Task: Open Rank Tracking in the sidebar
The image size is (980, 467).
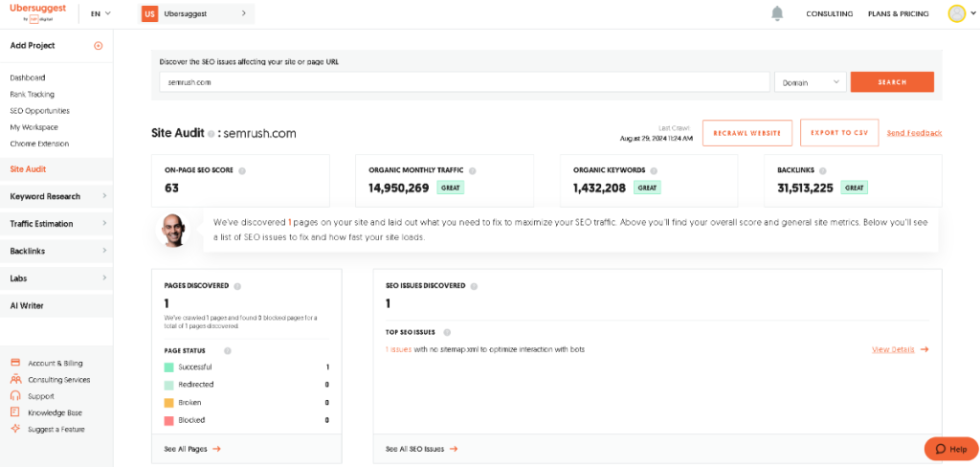Action: click(x=32, y=95)
